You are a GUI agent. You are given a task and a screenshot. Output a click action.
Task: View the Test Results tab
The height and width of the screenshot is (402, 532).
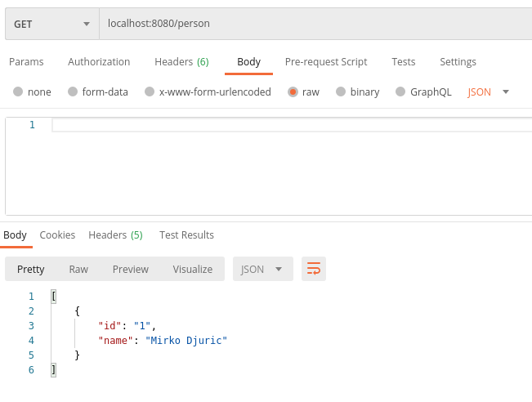click(x=186, y=234)
